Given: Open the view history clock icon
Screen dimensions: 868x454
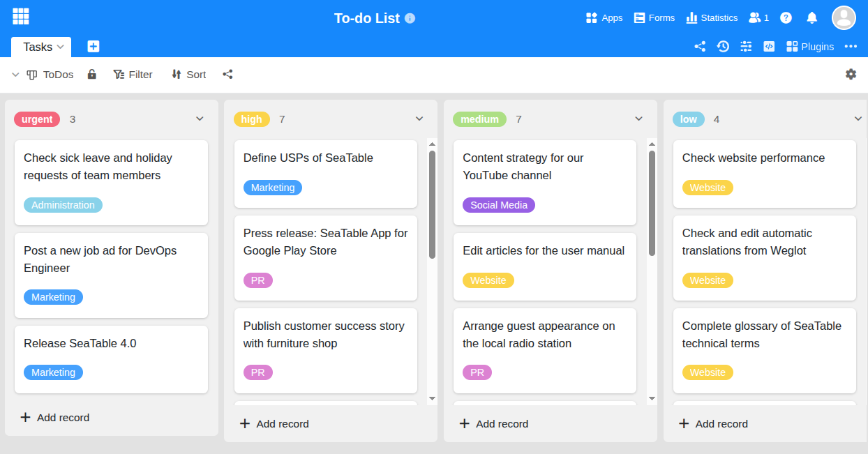Looking at the screenshot, I should [723, 47].
